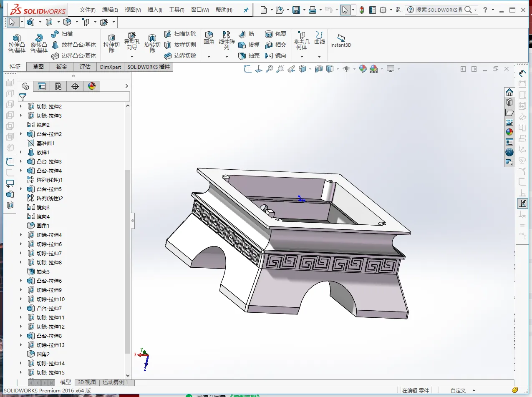
Task: Choose the 放样凸台/基体 loft tool
Action: coord(73,45)
